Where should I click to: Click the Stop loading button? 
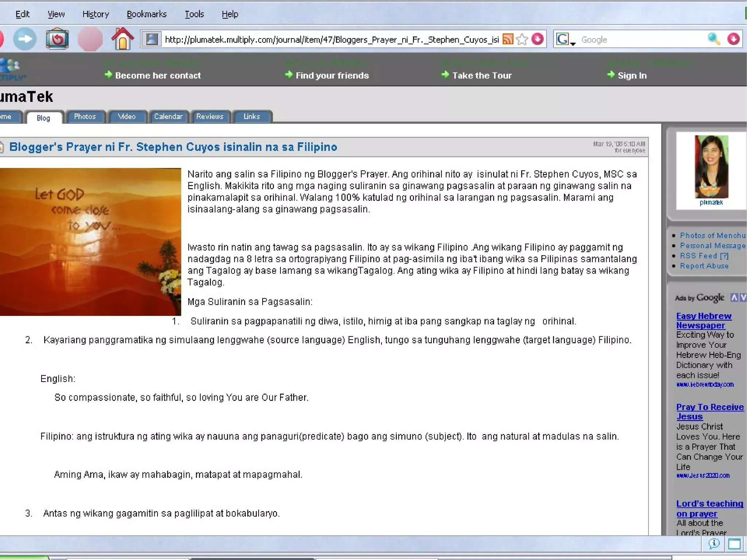(90, 39)
